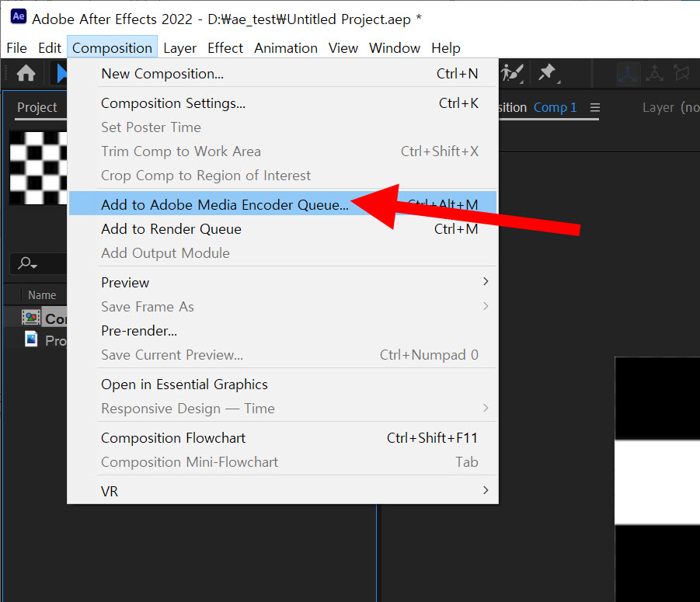Click the composition icon in Project list
Screen dimensions: 700x602
point(31,318)
